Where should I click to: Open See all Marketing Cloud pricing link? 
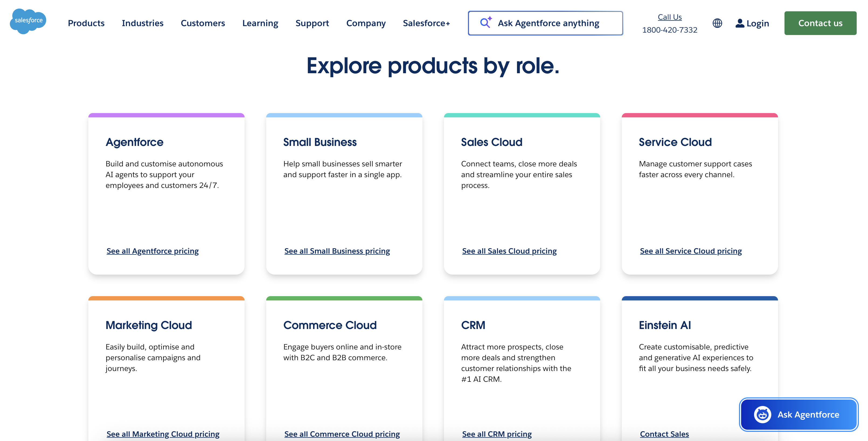point(163,434)
